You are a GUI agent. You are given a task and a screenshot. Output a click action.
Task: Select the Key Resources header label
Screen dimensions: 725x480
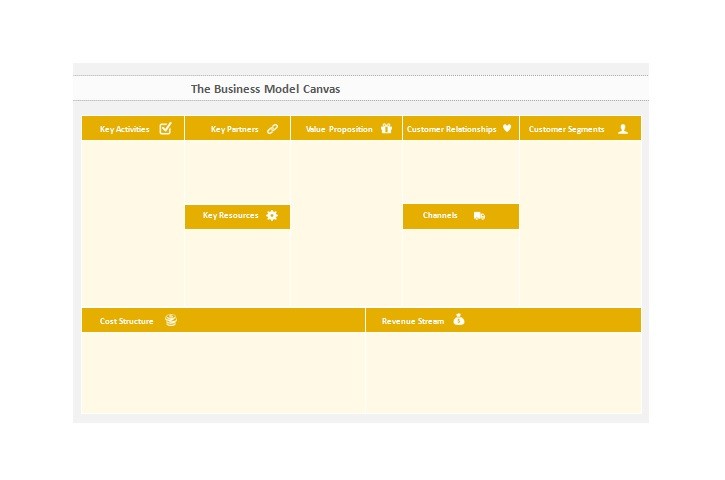(230, 215)
